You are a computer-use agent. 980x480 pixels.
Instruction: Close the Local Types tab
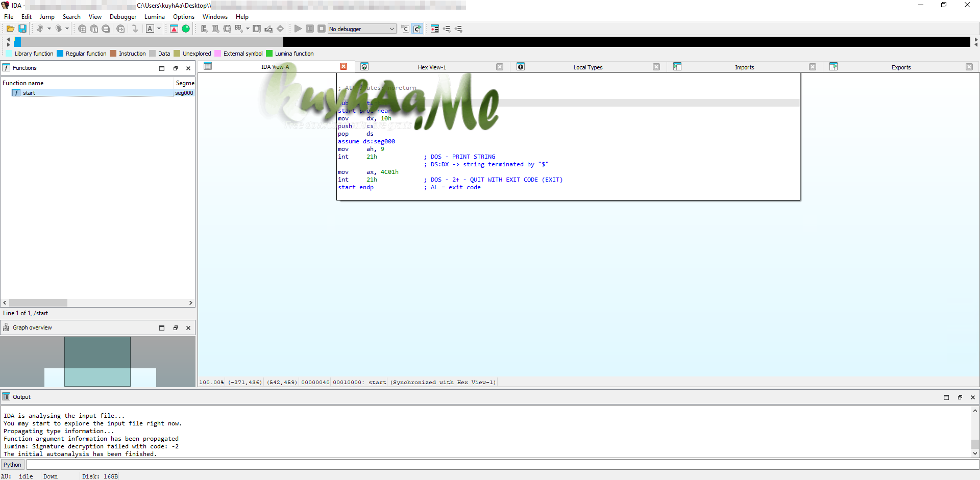pyautogui.click(x=656, y=67)
